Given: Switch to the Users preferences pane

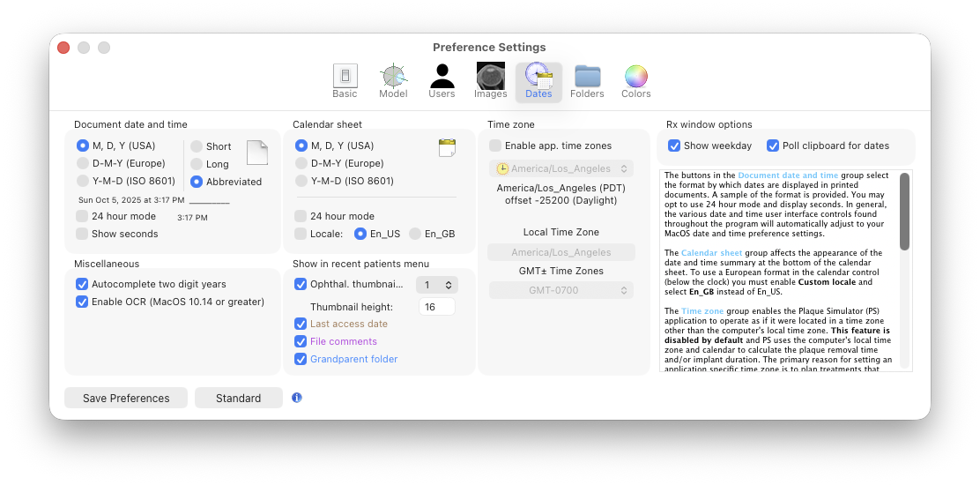Looking at the screenshot, I should click(x=442, y=81).
